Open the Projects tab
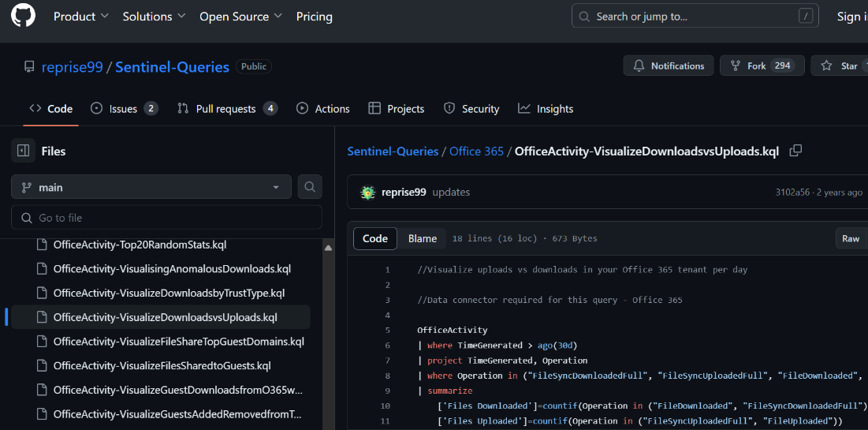868x430 pixels. click(397, 109)
